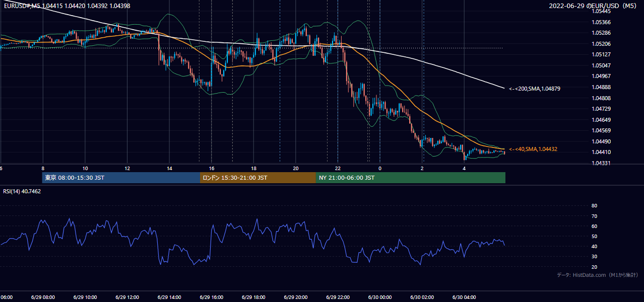Click the 1.05127 price axis label
Viewport: 644px width, 302px height.
601,54
